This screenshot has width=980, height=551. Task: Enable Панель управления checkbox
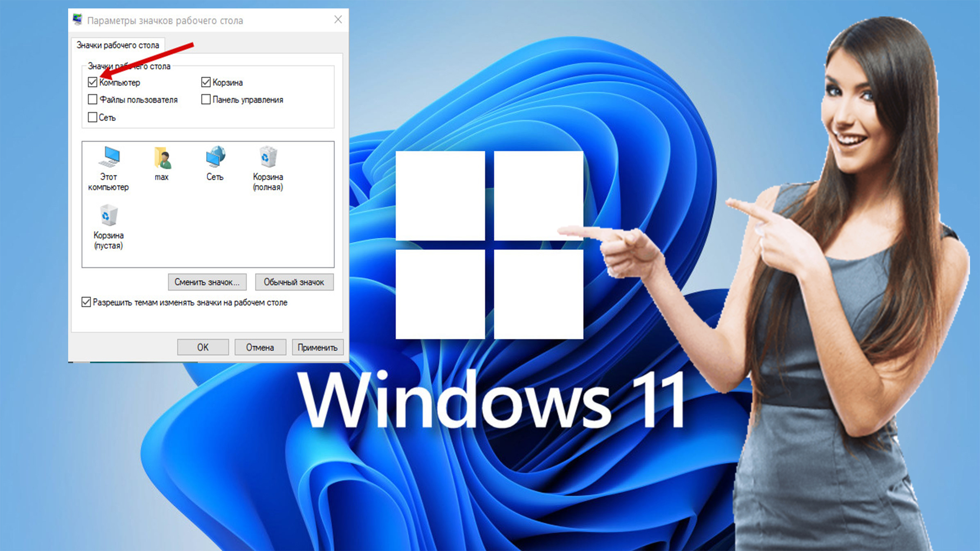[x=206, y=99]
